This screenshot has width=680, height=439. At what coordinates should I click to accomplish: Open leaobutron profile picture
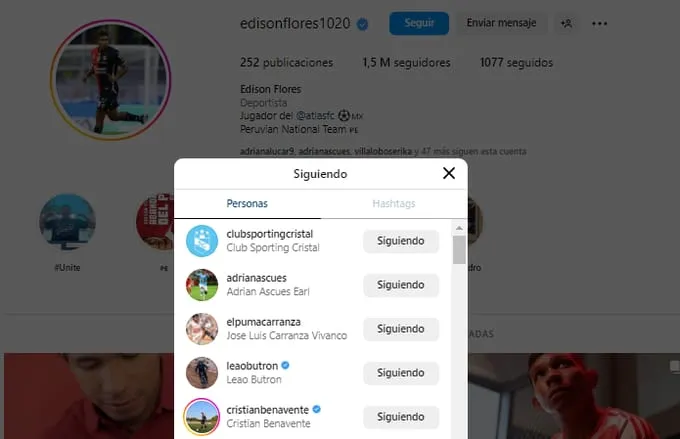pos(202,373)
